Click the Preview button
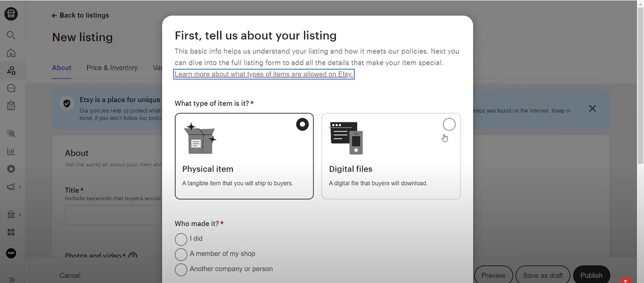644x283 pixels. [x=493, y=275]
